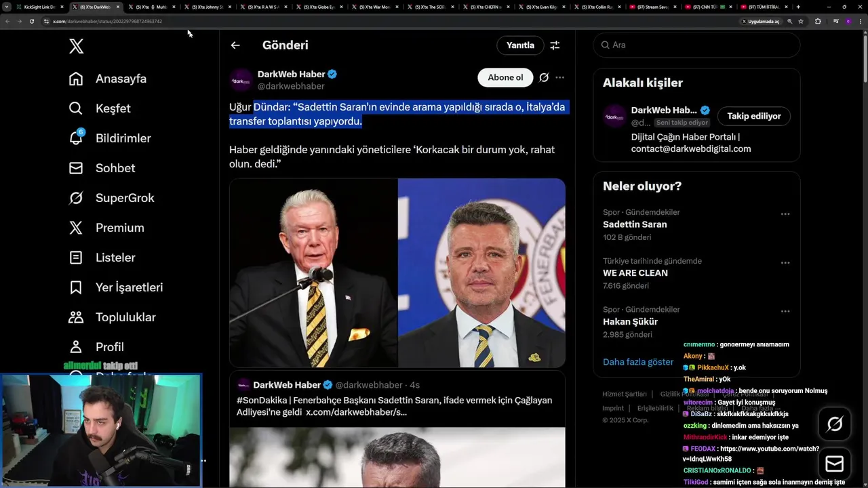Click the Yer İşaretleri bookmark icon
Image resolution: width=868 pixels, height=488 pixels.
click(x=76, y=287)
